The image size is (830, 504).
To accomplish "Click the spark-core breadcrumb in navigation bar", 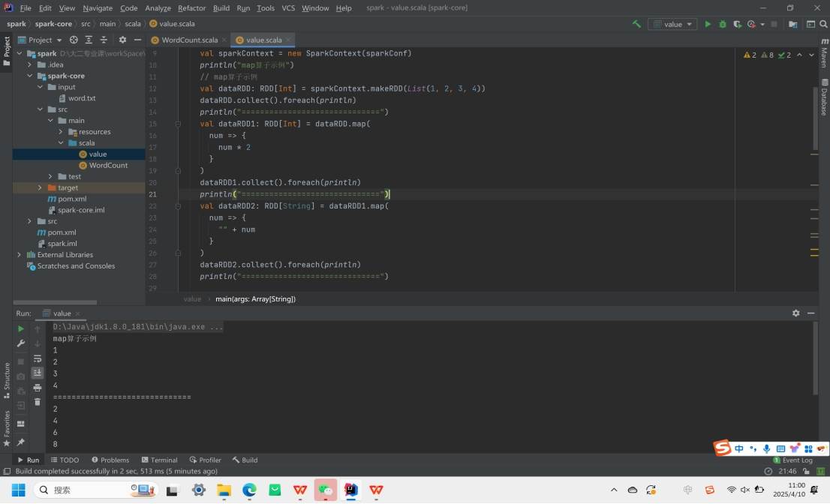I will click(53, 24).
